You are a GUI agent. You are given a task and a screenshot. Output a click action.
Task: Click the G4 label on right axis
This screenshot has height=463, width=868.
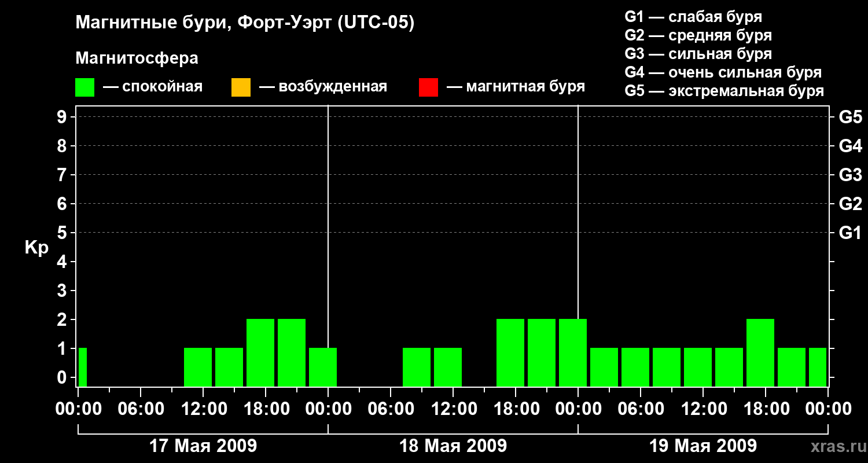pyautogui.click(x=851, y=146)
